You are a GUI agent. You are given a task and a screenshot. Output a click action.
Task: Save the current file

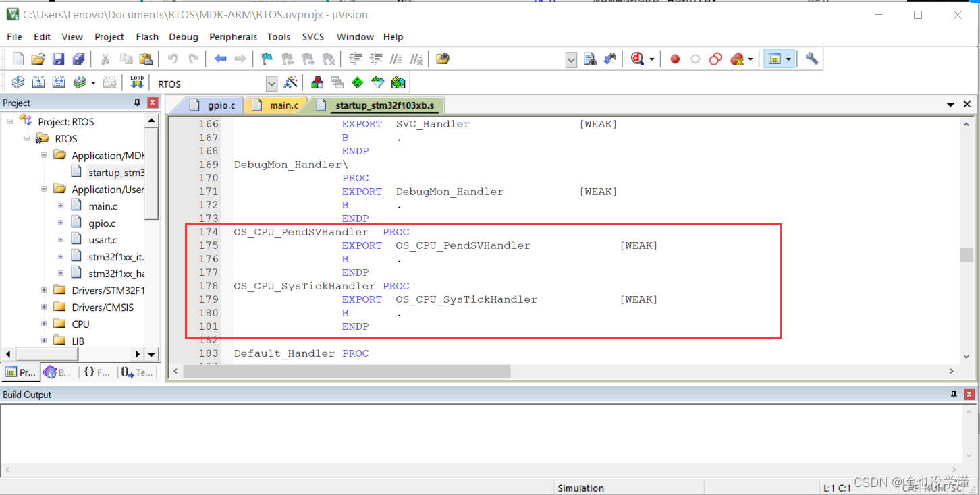tap(59, 59)
